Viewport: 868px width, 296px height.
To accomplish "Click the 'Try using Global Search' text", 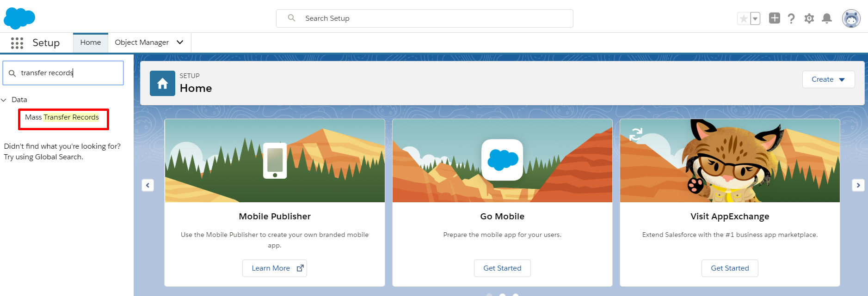I will [x=43, y=157].
